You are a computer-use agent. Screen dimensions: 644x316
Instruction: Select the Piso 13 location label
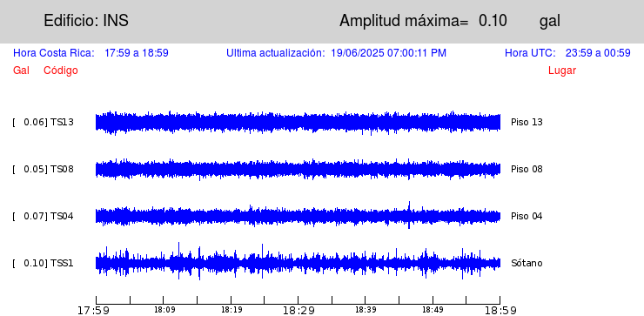point(527,122)
